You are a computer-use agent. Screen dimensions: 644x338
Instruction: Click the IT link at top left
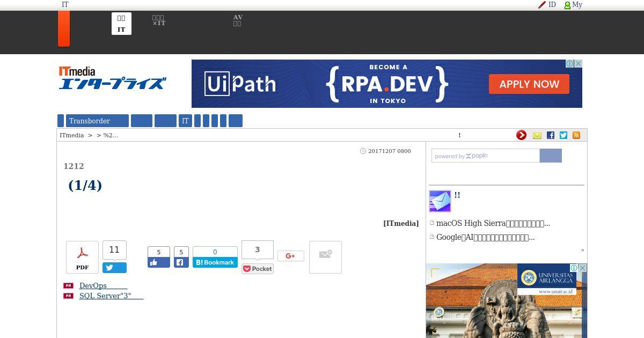tap(65, 4)
